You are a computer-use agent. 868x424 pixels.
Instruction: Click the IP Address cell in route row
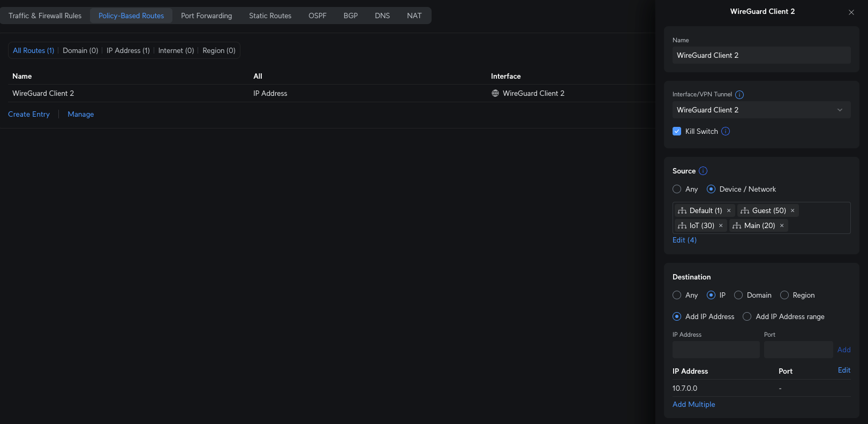[x=270, y=93]
